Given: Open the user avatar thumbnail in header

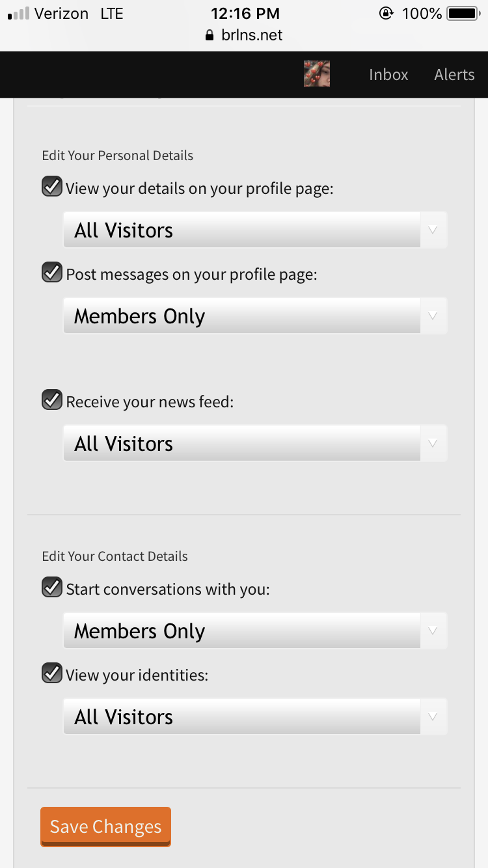Looking at the screenshot, I should coord(317,74).
